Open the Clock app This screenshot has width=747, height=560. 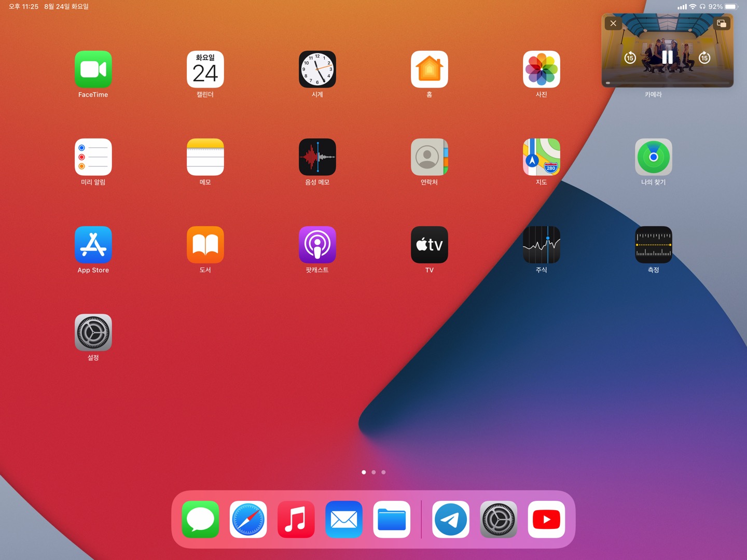(x=317, y=69)
